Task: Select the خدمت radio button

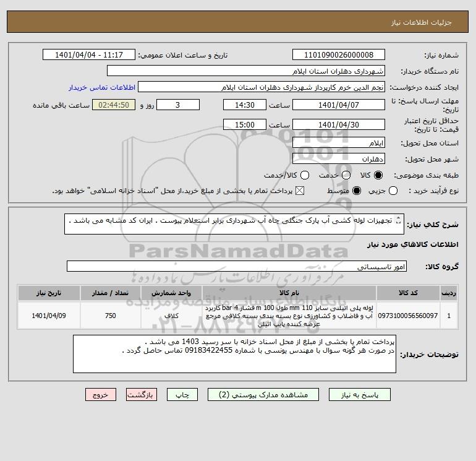Action: click(x=346, y=175)
